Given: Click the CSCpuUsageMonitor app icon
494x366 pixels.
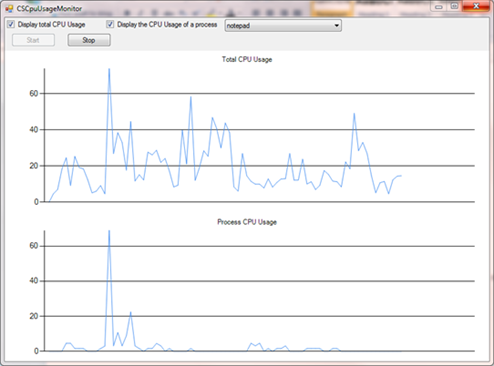Looking at the screenshot, I should 9,8.
